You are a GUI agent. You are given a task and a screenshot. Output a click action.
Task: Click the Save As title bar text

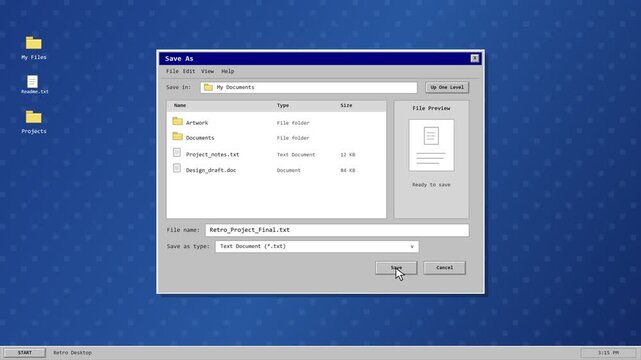[179, 58]
